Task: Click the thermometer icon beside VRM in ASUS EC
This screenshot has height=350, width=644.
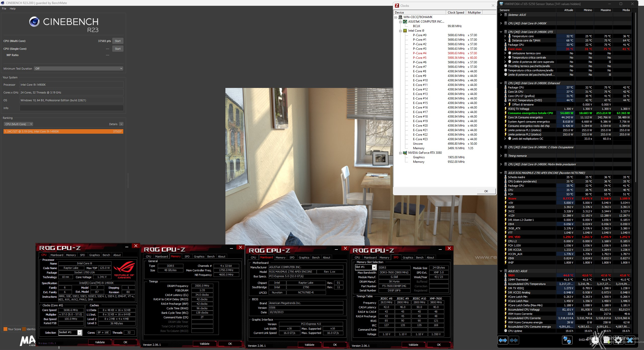Action: [x=506, y=275]
